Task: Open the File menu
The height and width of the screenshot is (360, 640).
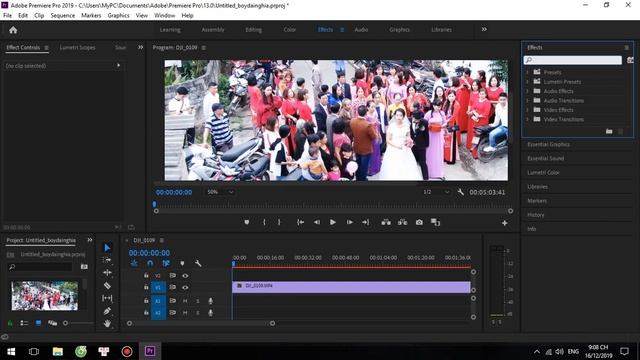Action: [x=7, y=16]
